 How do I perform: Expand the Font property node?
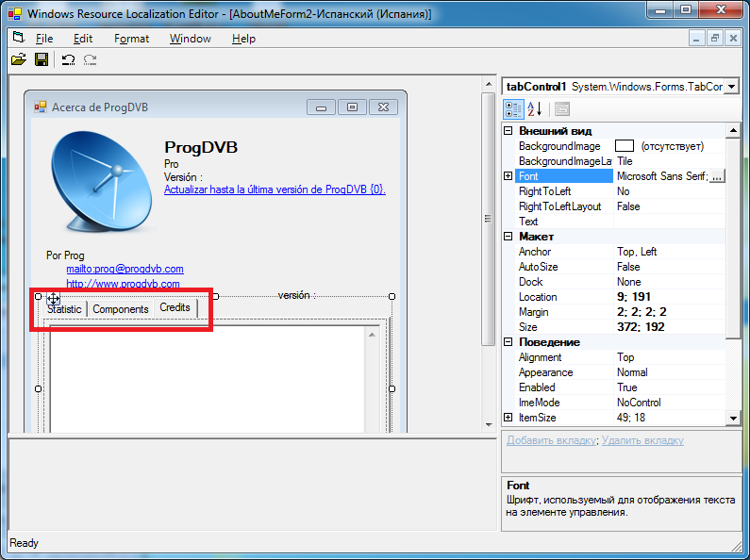(x=508, y=176)
